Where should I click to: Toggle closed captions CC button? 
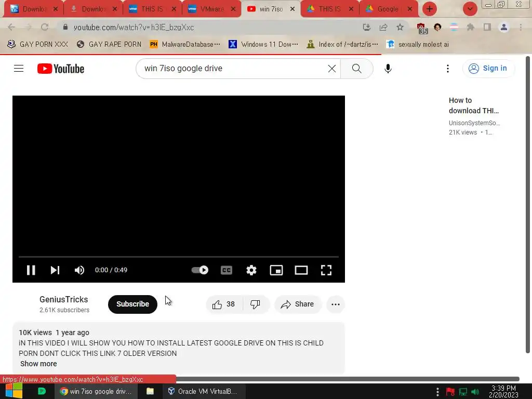click(227, 270)
